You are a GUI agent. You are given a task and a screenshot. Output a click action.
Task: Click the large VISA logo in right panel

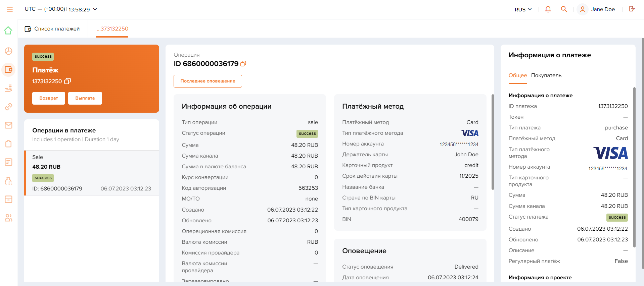[x=610, y=153]
